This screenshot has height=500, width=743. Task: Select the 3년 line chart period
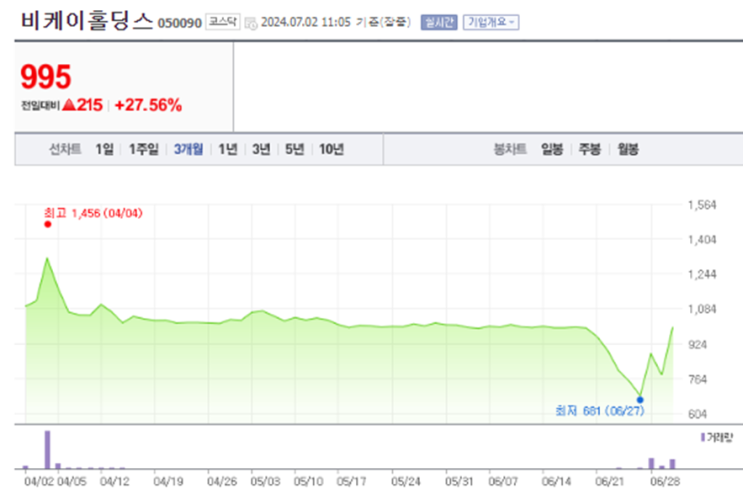pos(261,149)
